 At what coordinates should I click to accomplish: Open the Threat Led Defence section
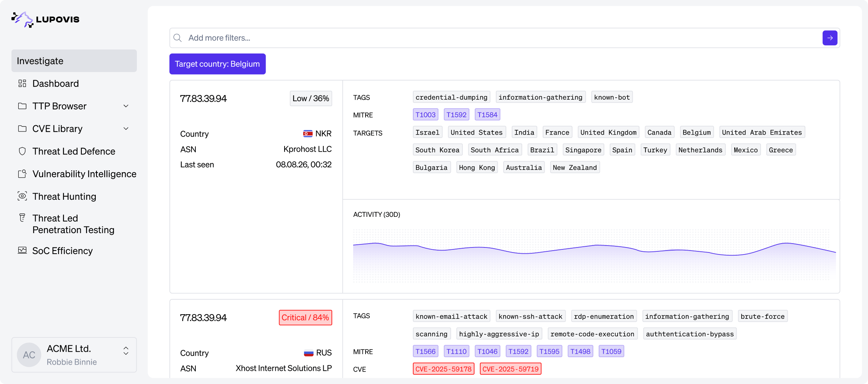click(74, 151)
